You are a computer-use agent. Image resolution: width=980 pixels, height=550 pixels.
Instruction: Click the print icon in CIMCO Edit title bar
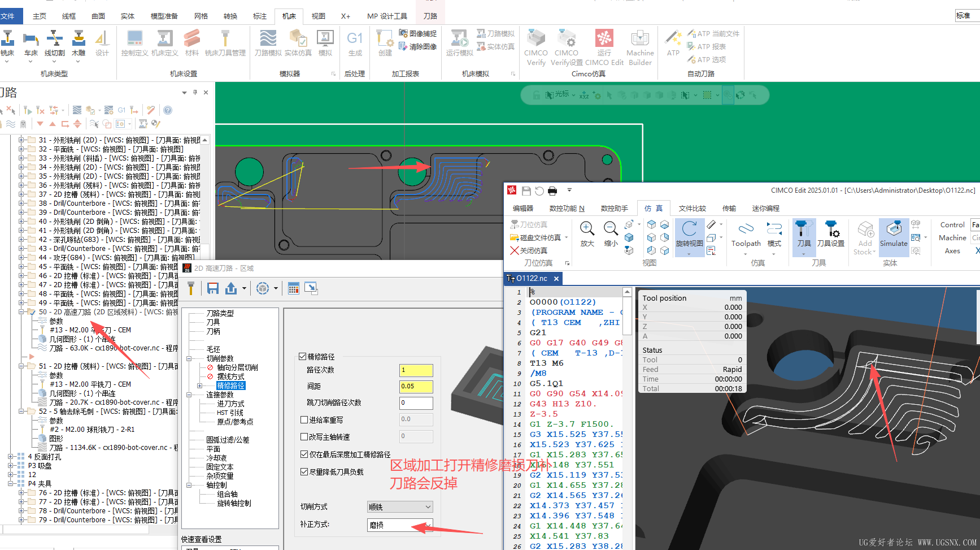(552, 190)
